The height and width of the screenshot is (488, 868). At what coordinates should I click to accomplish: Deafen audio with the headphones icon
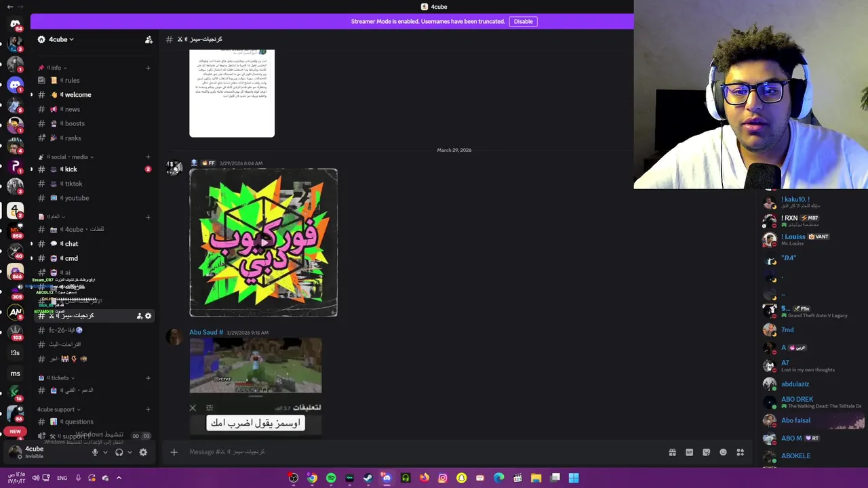tap(119, 452)
